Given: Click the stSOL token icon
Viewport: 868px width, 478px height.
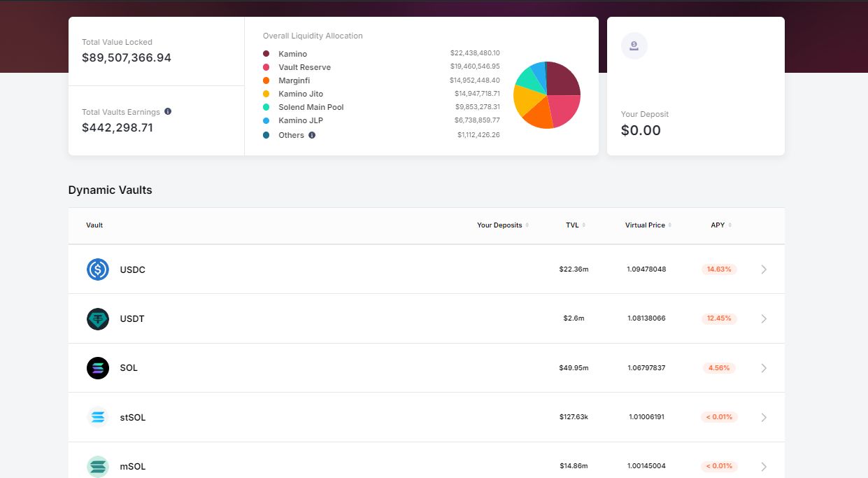Looking at the screenshot, I should 98,417.
